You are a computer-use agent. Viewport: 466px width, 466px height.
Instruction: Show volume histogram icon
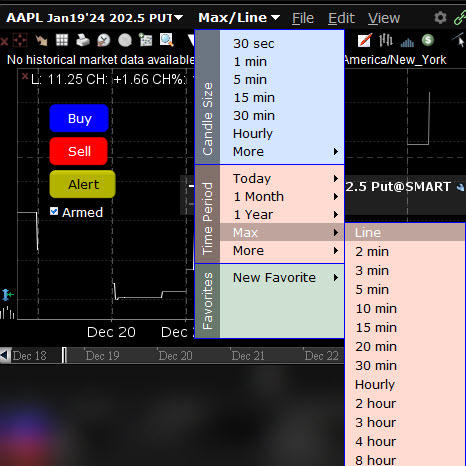(x=407, y=42)
